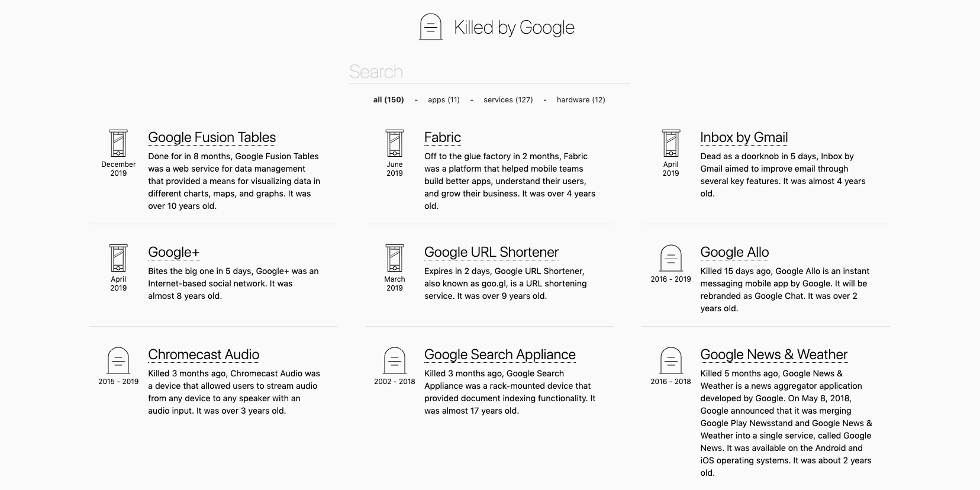The height and width of the screenshot is (490, 980).
Task: Click the tombstone icon next to Google Allo
Action: point(670,258)
